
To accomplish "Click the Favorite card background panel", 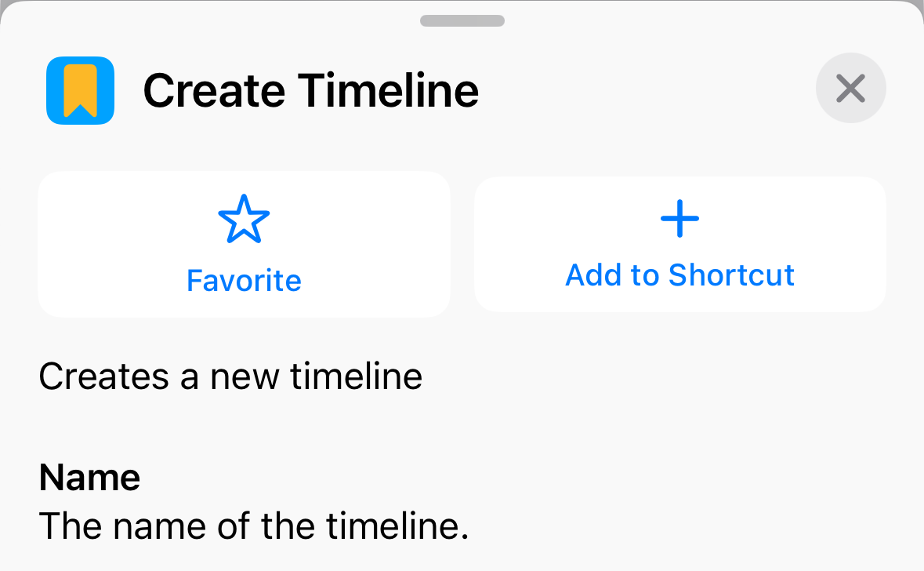I will point(244,243).
